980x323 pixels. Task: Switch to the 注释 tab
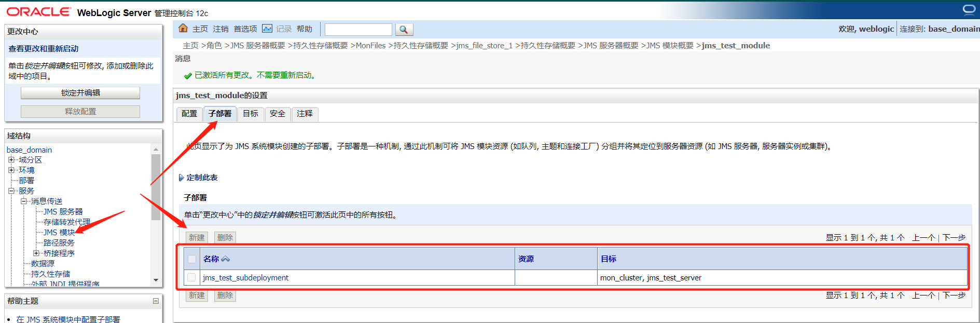(305, 114)
